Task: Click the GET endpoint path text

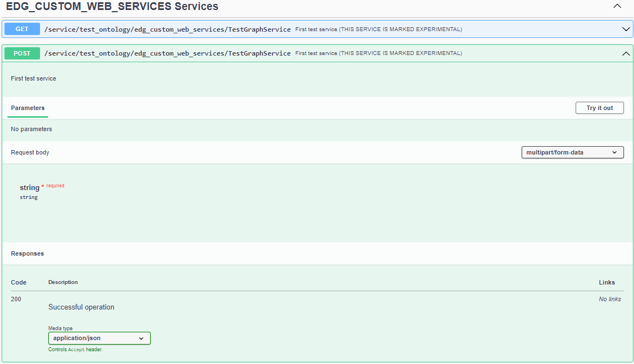Action: 167,29
